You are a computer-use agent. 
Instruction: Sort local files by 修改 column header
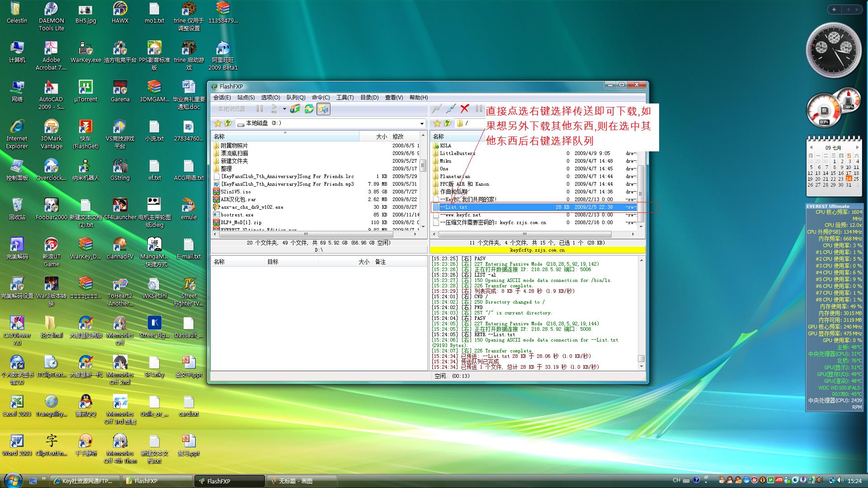tap(405, 136)
